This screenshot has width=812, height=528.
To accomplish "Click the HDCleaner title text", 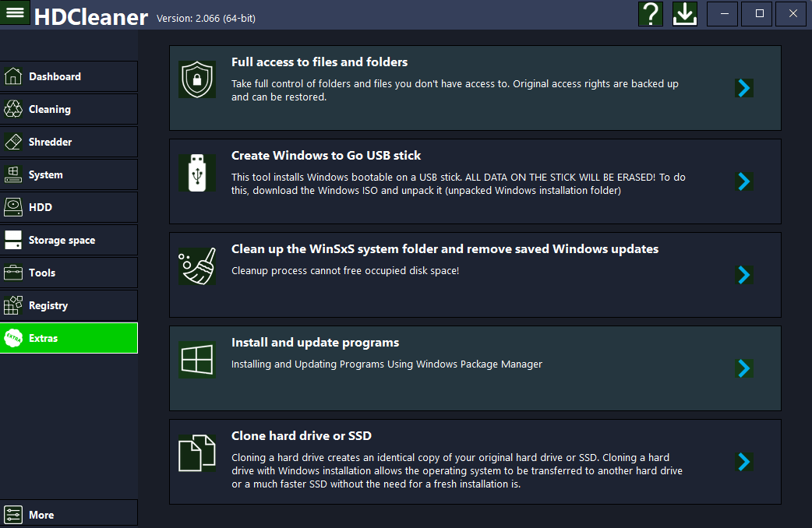I will click(x=91, y=17).
